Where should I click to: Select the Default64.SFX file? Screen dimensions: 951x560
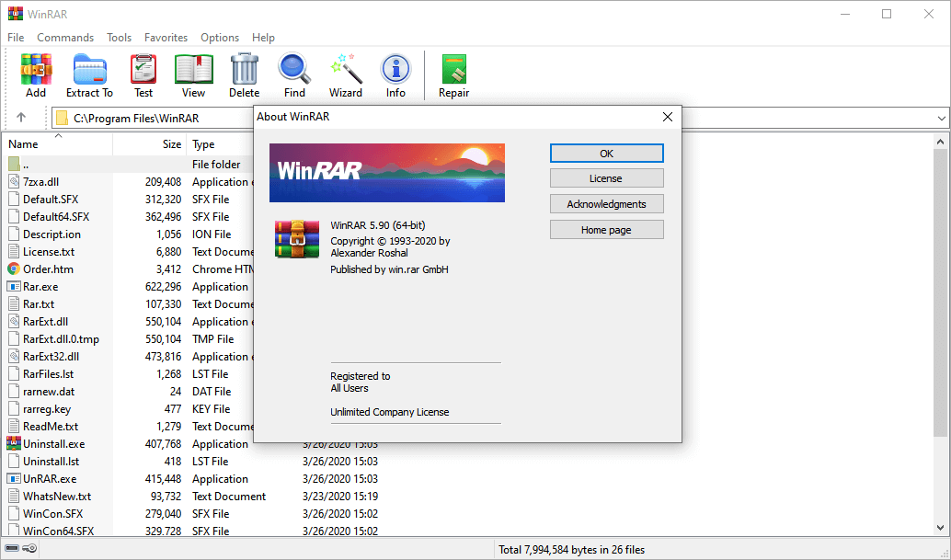[56, 216]
